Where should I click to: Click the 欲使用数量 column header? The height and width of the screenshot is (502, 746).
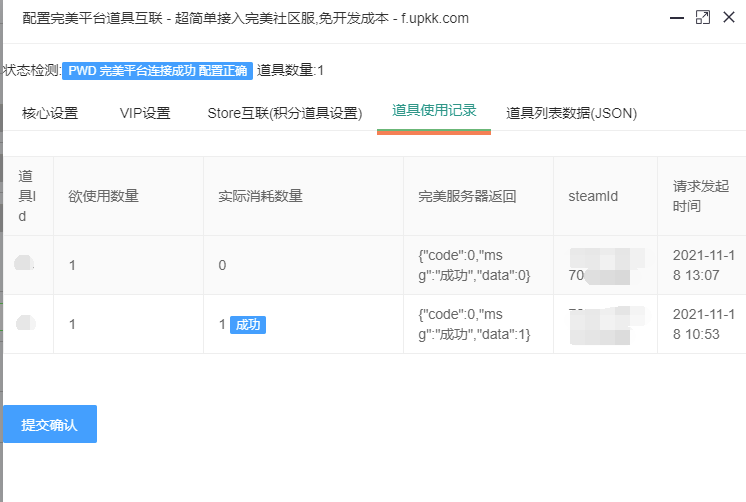coord(103,196)
